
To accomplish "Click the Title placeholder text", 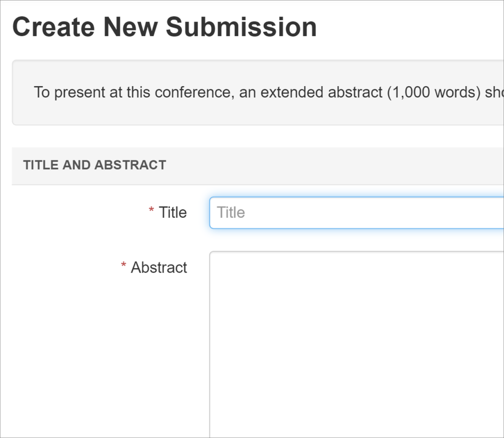I will (230, 212).
